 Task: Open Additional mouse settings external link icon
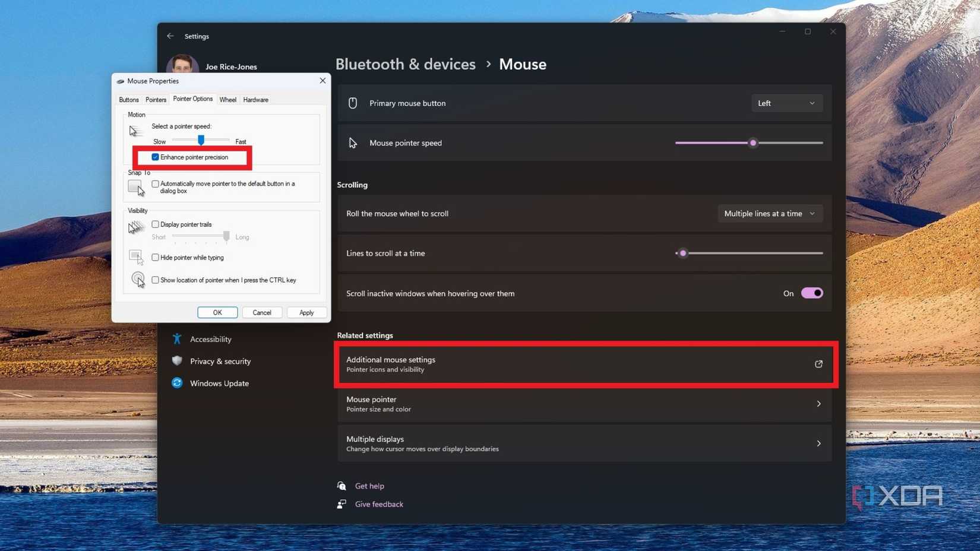(818, 364)
